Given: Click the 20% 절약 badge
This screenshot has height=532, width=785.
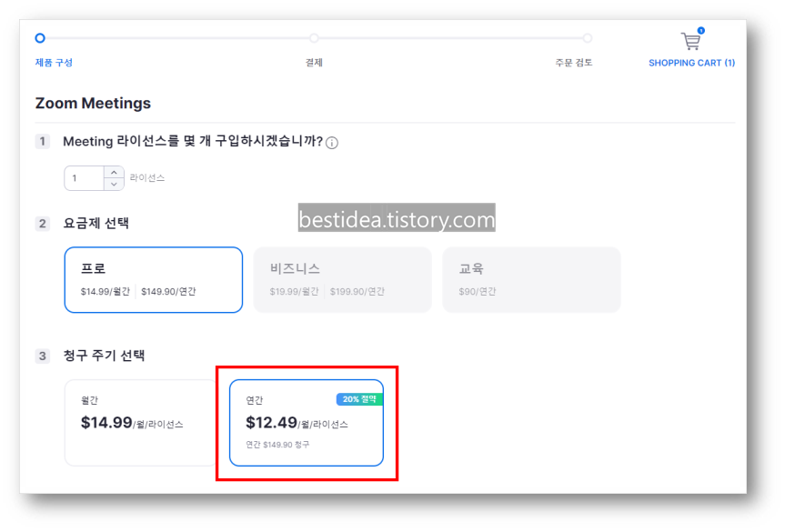Looking at the screenshot, I should point(359,399).
